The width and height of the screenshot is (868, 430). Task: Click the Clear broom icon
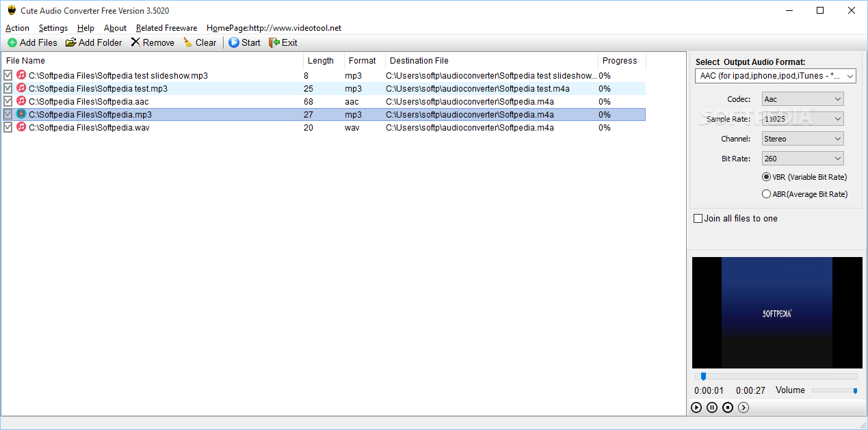pyautogui.click(x=187, y=42)
